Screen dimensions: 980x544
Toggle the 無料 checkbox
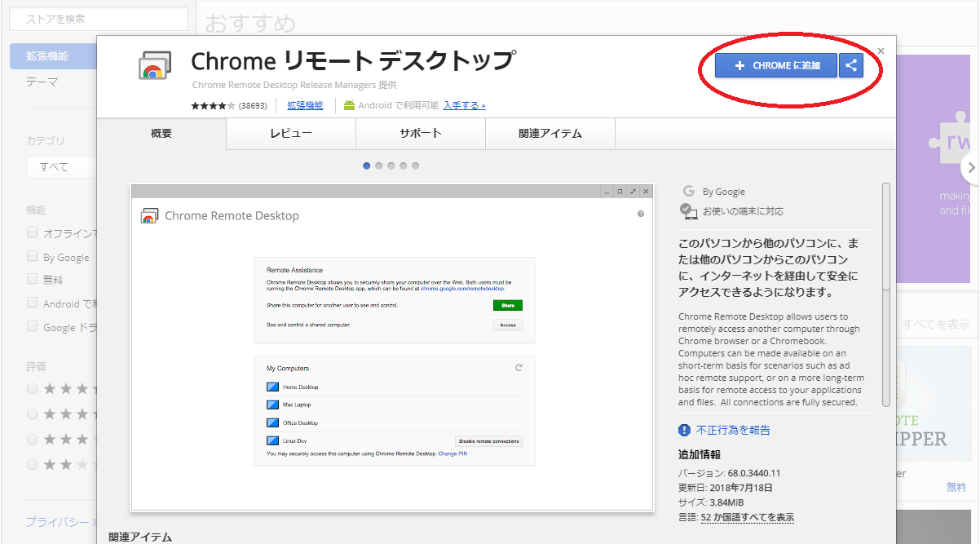pyautogui.click(x=33, y=279)
